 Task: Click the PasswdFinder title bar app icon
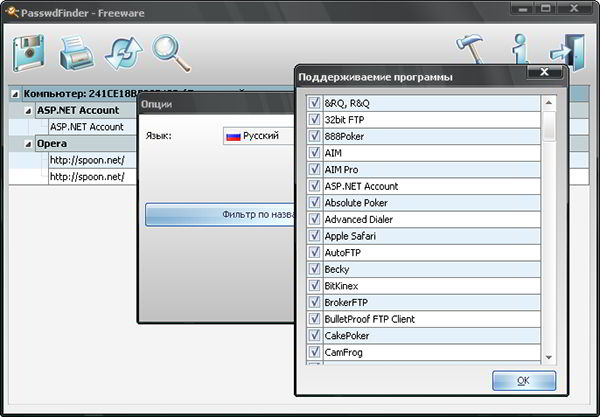tap(11, 12)
